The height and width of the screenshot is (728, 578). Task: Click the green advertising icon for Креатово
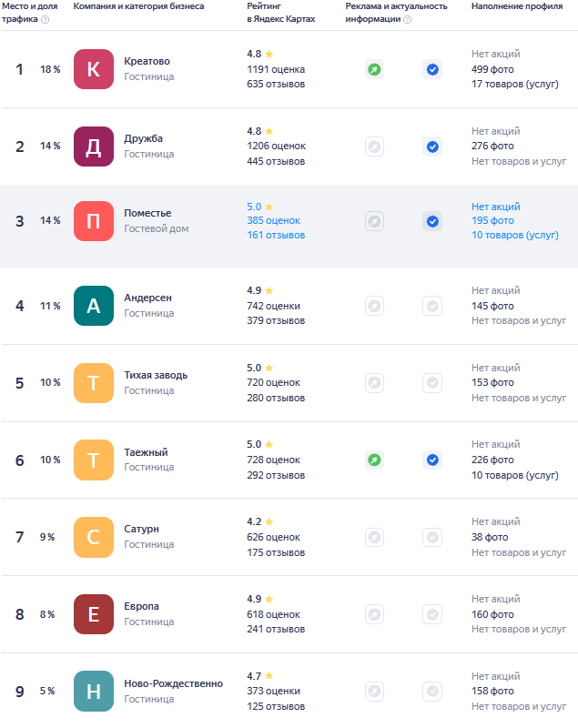[x=374, y=69]
